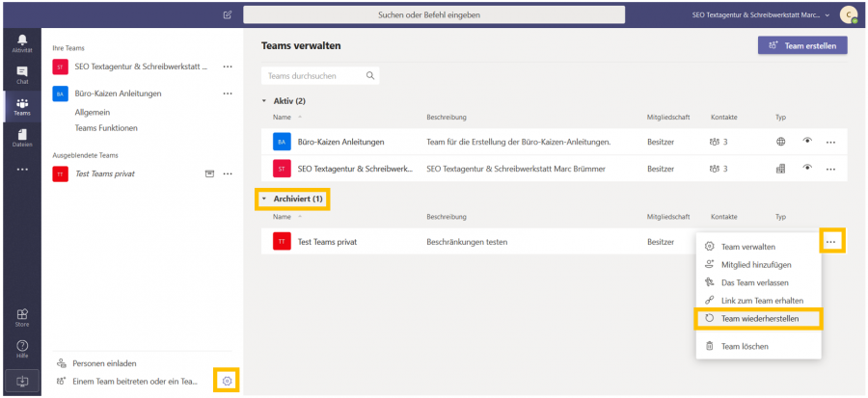
Task: Click Büro-Kaizen Anleitungen name in active table
Action: (x=341, y=142)
